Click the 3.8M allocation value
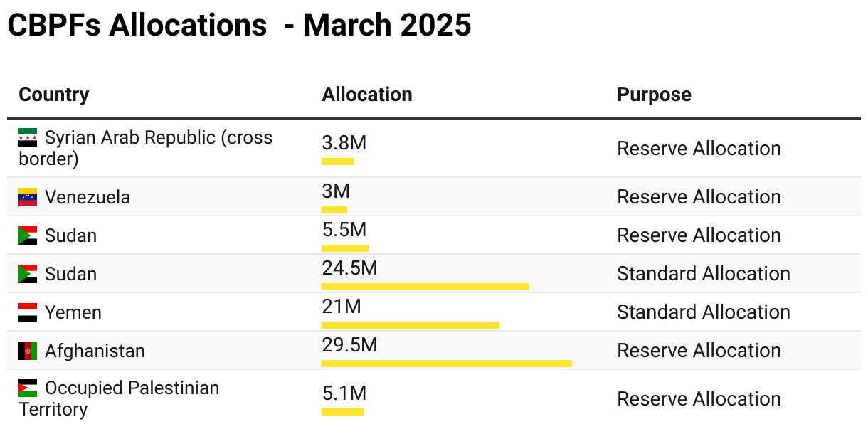The image size is (868, 434). click(344, 143)
